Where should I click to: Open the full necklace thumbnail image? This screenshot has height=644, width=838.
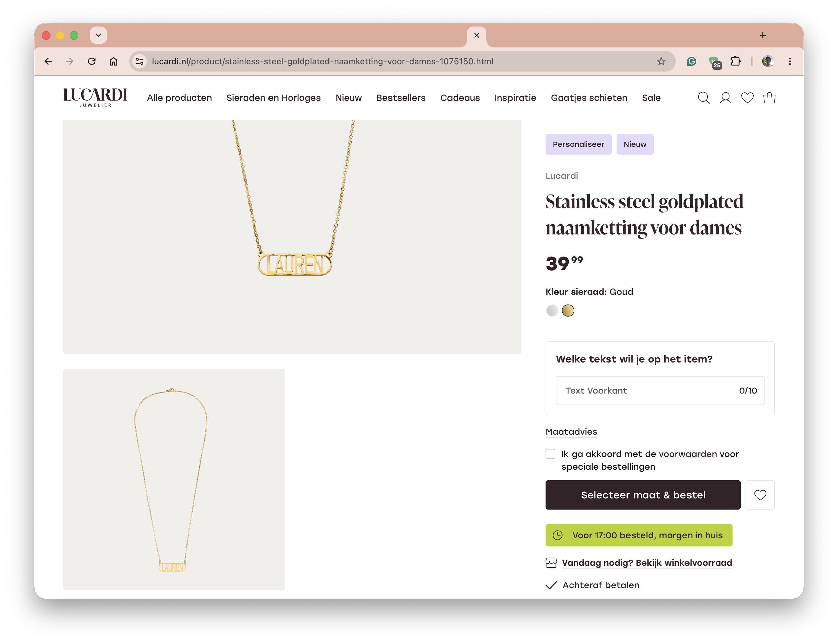pyautogui.click(x=174, y=479)
